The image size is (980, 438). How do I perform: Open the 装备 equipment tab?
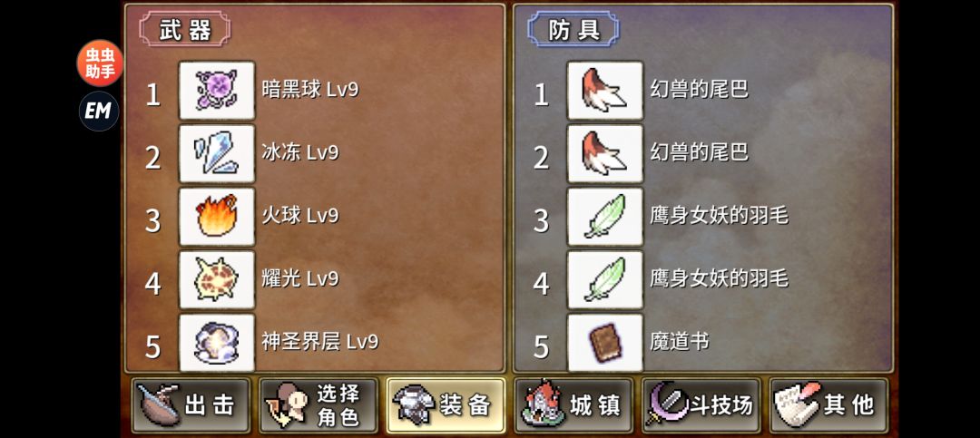(446, 405)
